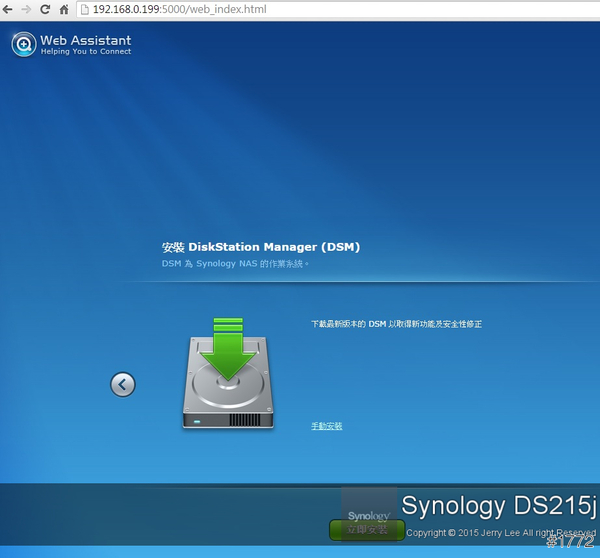The image size is (600, 558).
Task: Click the hard drive download illustration
Action: tap(228, 373)
